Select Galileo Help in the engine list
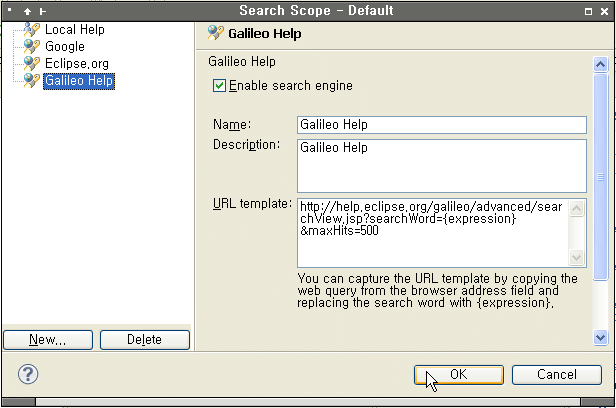 coord(79,81)
